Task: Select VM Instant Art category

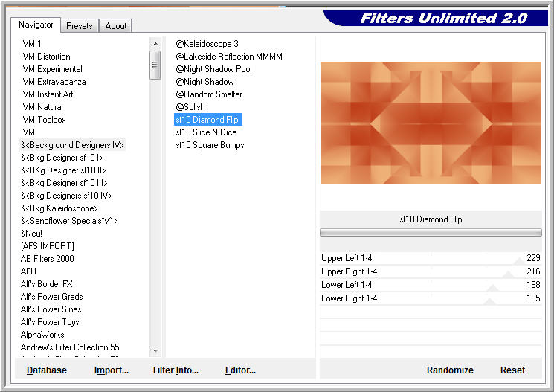Action: click(x=48, y=94)
